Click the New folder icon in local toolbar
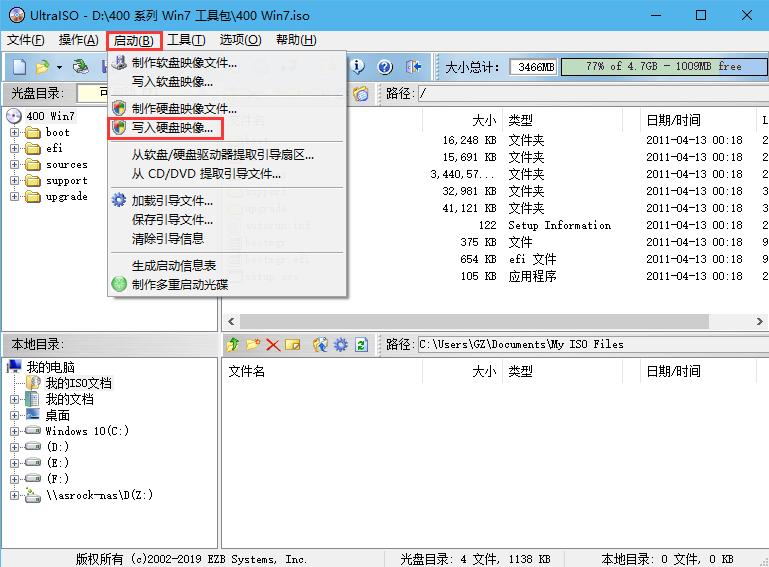The image size is (769, 567). (x=253, y=344)
